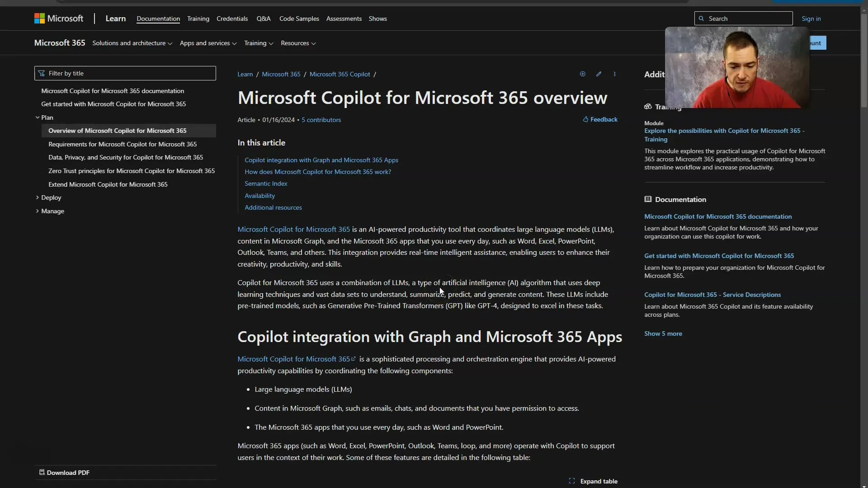Click the Filter by title input field
Screen dimensions: 868x488
(125, 73)
